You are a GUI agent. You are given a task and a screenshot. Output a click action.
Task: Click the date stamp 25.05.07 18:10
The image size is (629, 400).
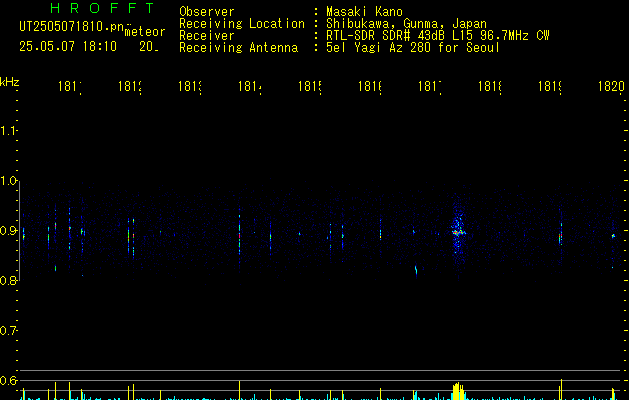pos(68,46)
